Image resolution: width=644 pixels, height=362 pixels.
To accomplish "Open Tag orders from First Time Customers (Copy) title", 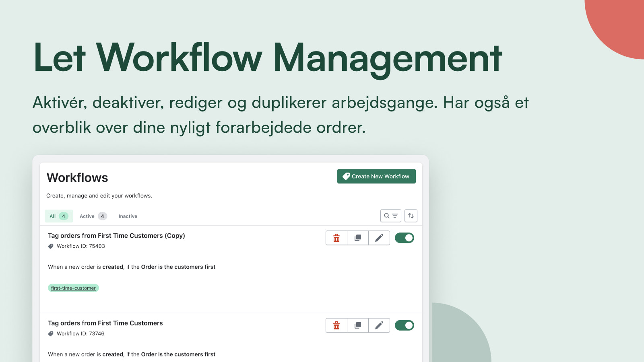I will coord(116,236).
